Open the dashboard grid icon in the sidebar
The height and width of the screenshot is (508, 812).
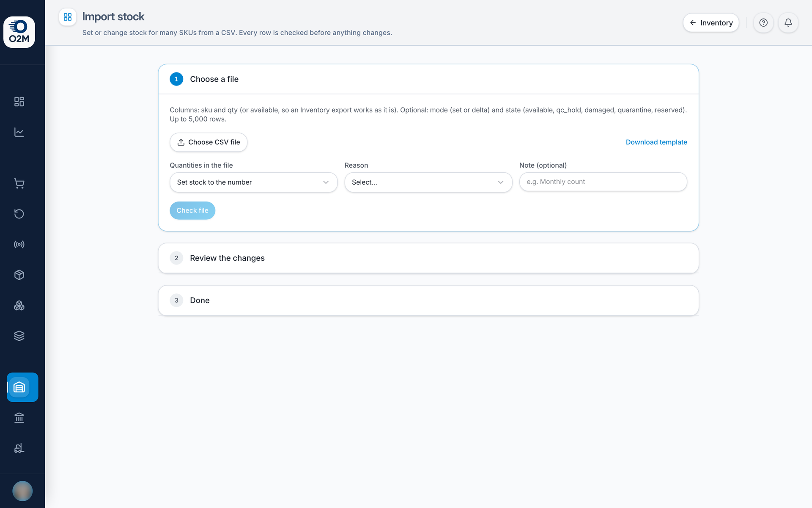[19, 102]
